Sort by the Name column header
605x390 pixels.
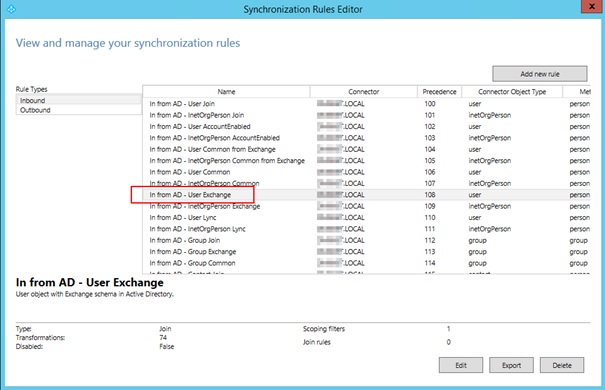(226, 91)
